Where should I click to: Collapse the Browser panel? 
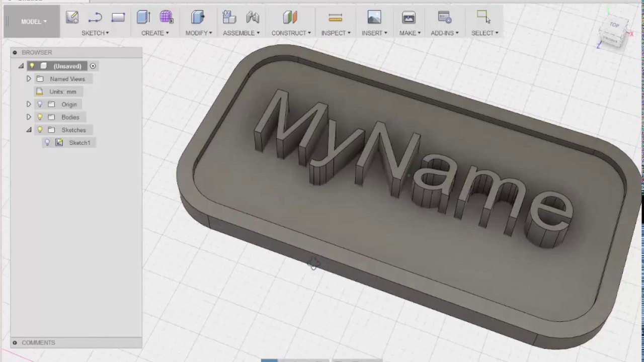pyautogui.click(x=15, y=52)
